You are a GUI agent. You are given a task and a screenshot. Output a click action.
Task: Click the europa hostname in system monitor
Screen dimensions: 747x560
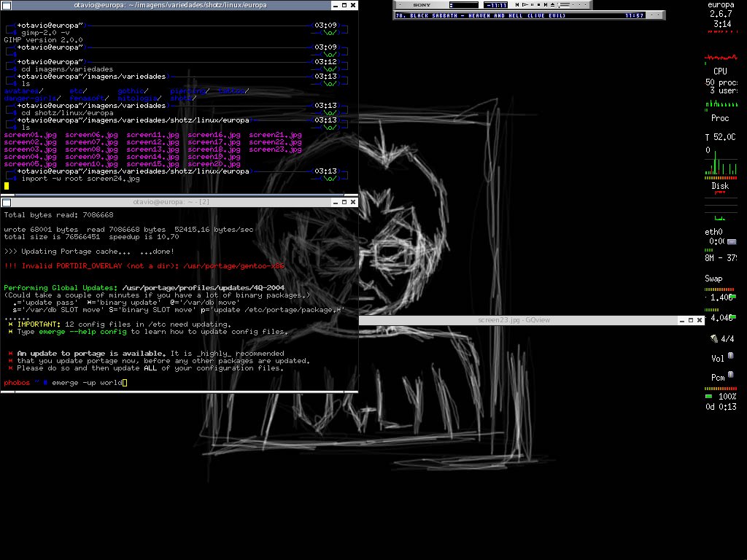721,5
